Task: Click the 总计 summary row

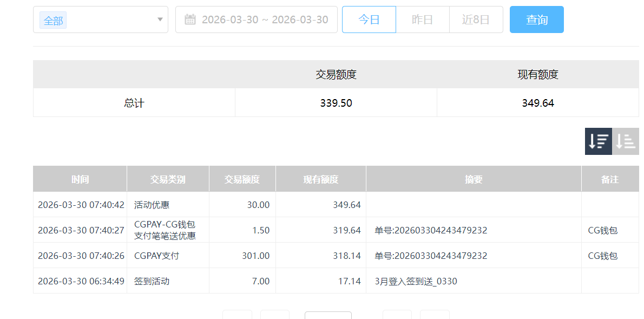Action: [x=134, y=102]
